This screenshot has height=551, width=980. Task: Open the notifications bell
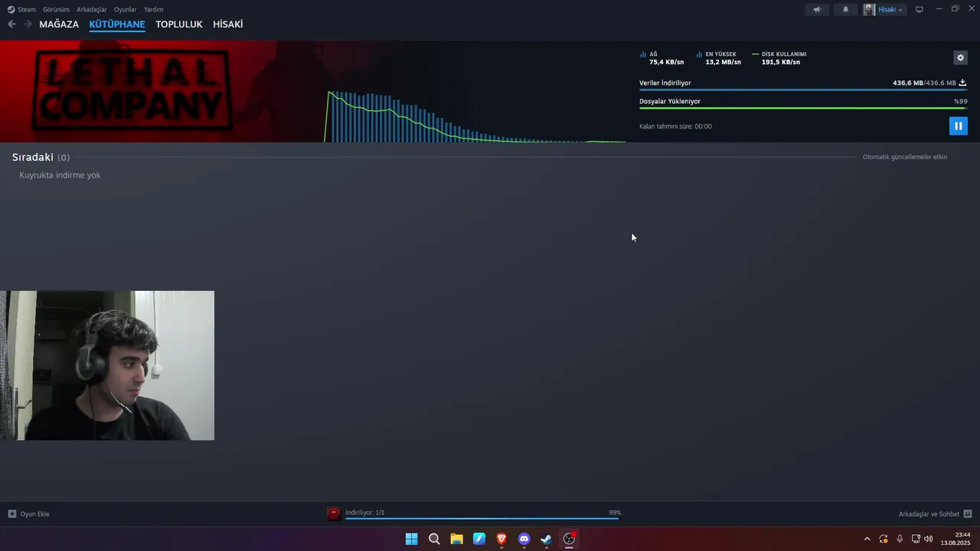click(845, 9)
